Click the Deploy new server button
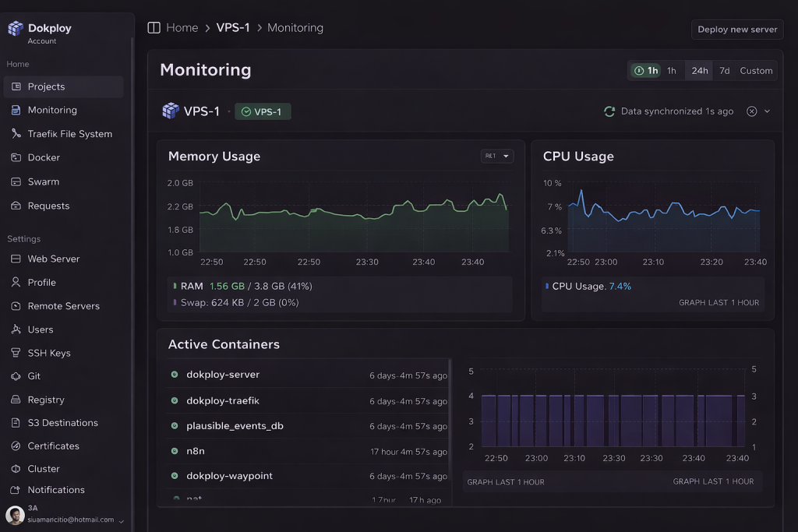The image size is (798, 532). pos(737,30)
